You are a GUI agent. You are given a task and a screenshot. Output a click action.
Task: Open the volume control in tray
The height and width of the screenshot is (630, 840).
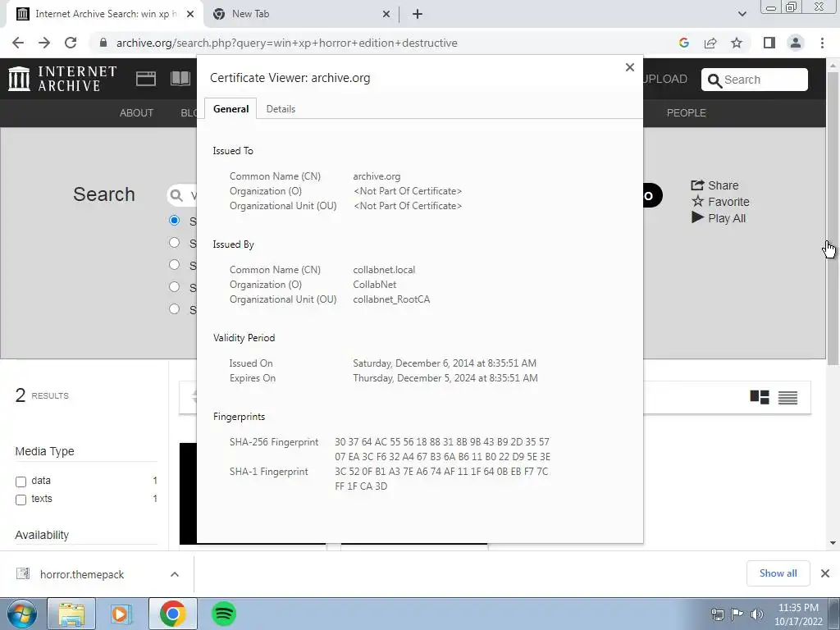tap(756, 614)
